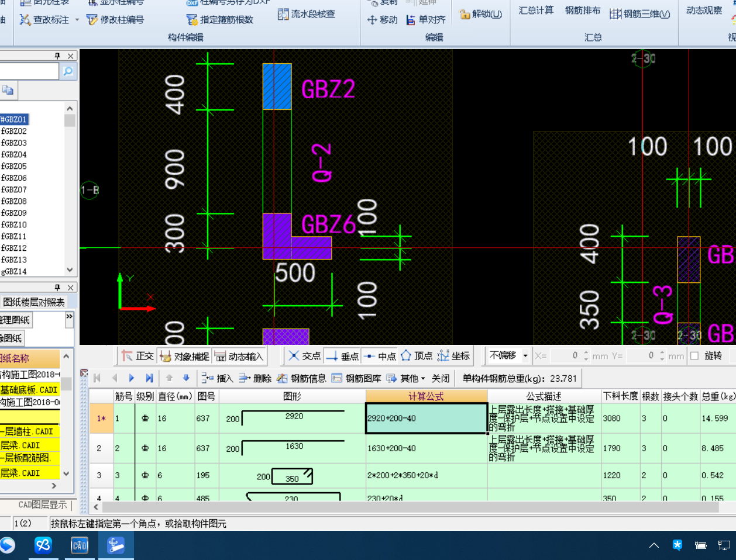Image resolution: width=736 pixels, height=560 pixels.
Task: Click formula cell 1630+200-40
Action: coord(426,448)
